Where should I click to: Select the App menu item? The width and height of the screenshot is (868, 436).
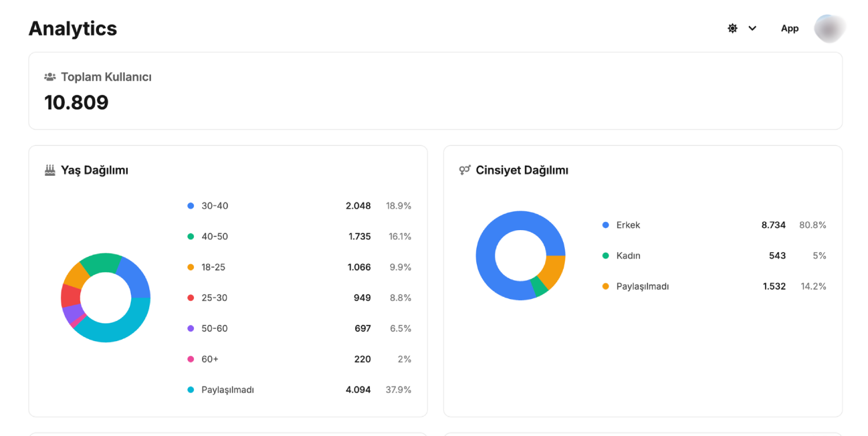[x=789, y=28]
